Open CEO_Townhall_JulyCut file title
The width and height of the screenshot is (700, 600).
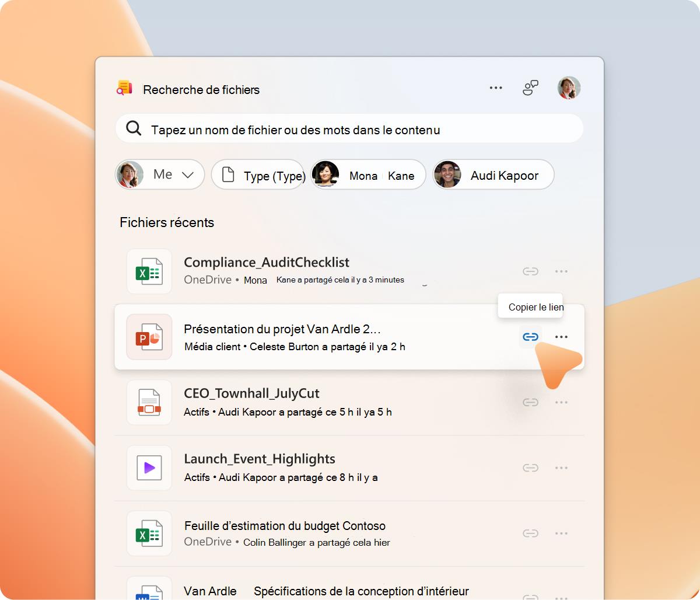pyautogui.click(x=251, y=393)
